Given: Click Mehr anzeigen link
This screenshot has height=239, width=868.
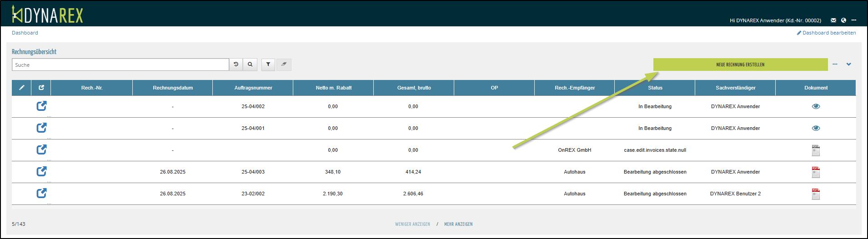Looking at the screenshot, I should point(458,224).
